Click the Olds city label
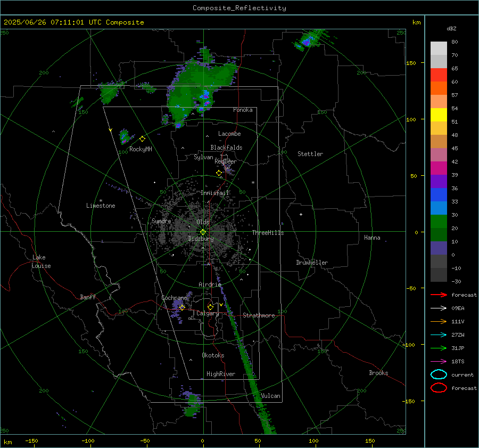 tap(203, 222)
